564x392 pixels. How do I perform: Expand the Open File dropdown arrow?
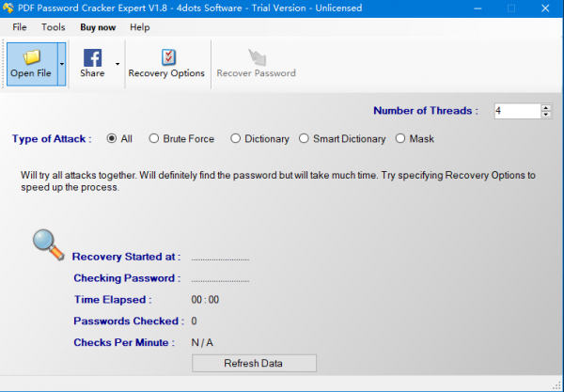[x=62, y=64]
